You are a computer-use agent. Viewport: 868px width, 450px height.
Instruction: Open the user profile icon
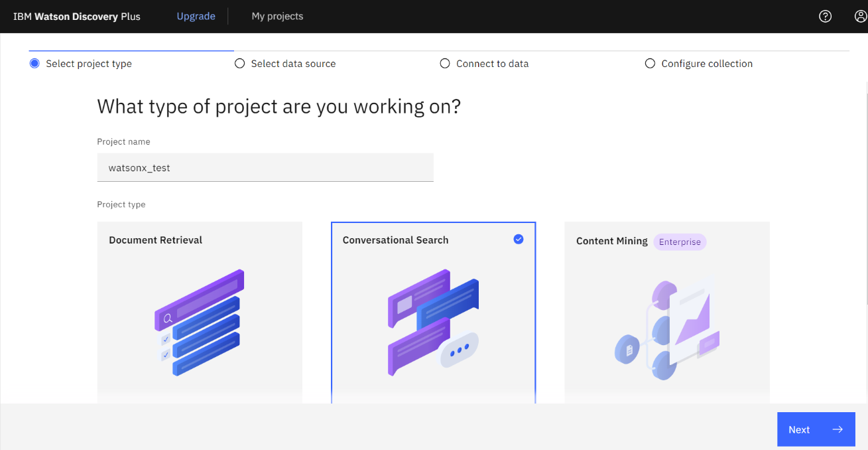tap(861, 17)
